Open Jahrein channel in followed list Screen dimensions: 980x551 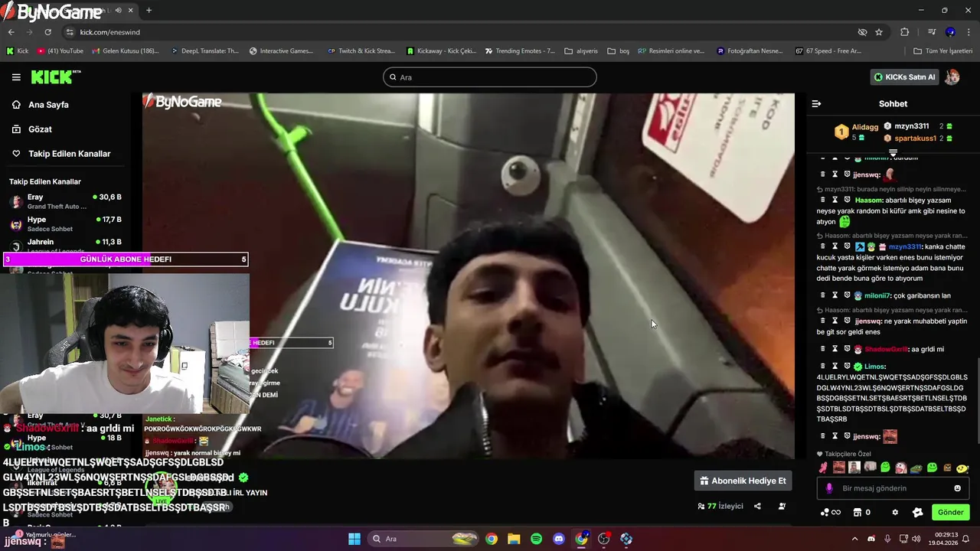tap(65, 246)
